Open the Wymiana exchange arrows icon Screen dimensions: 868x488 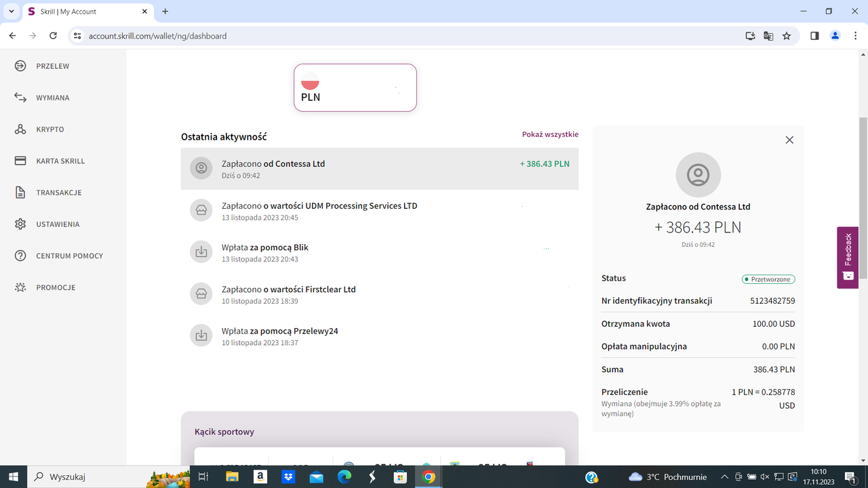click(20, 98)
